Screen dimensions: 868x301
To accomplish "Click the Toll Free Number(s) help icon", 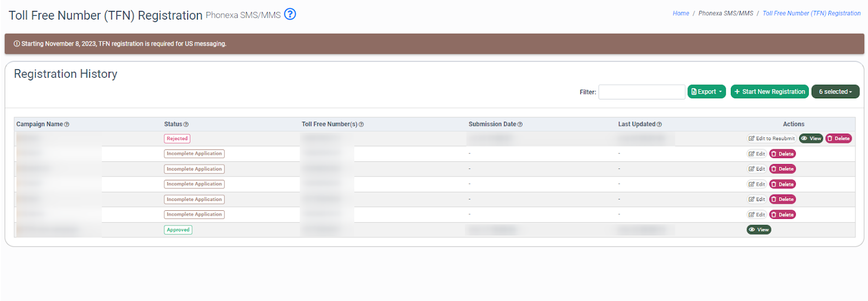I will pos(361,124).
